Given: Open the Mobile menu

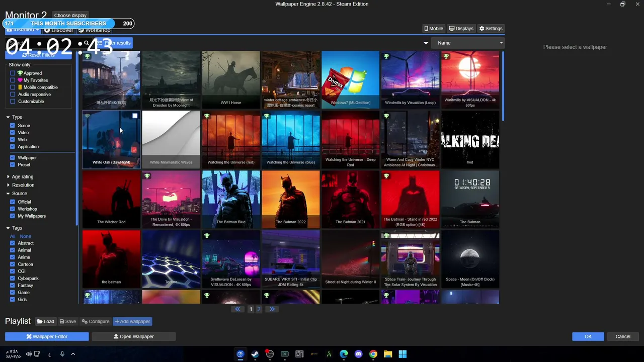Looking at the screenshot, I should (434, 29).
